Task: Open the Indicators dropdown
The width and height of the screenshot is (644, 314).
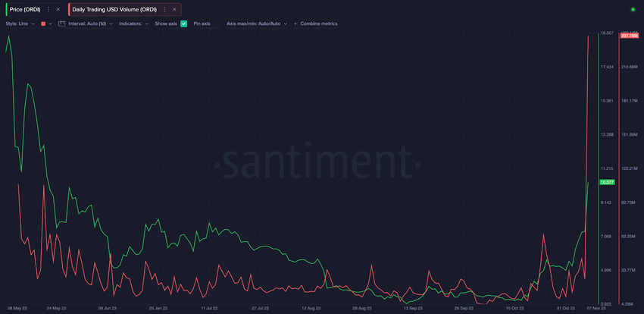Action: point(134,24)
